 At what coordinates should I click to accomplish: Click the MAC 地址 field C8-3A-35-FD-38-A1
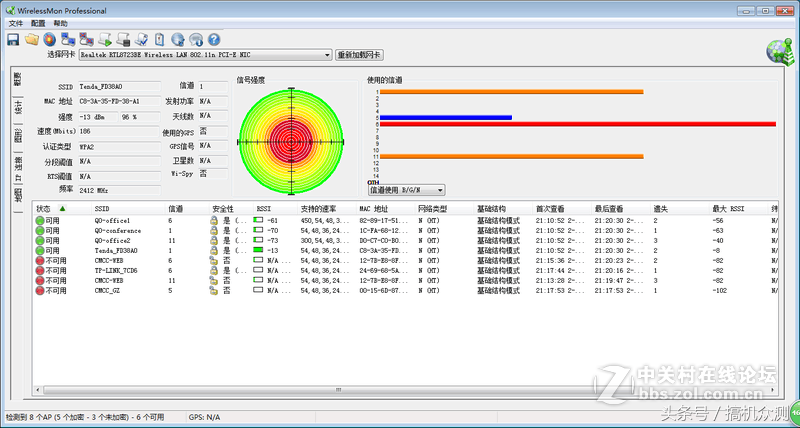tap(119, 102)
